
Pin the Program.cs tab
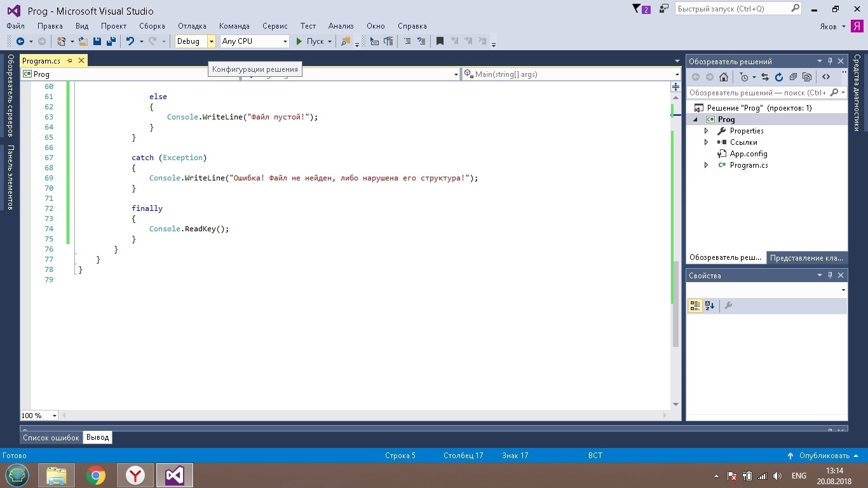point(70,61)
